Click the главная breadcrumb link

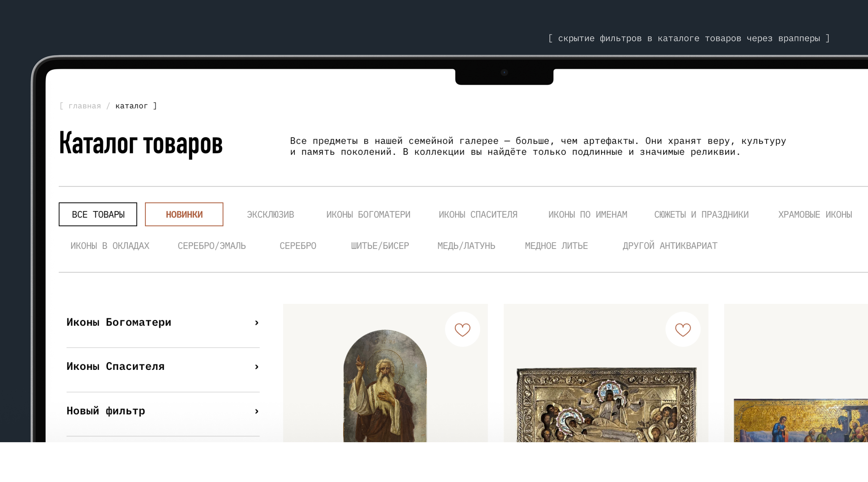point(85,106)
